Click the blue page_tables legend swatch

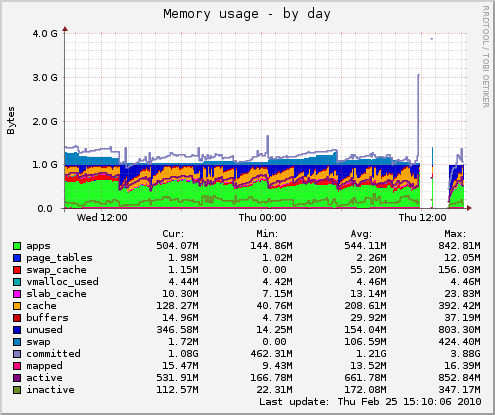17,258
